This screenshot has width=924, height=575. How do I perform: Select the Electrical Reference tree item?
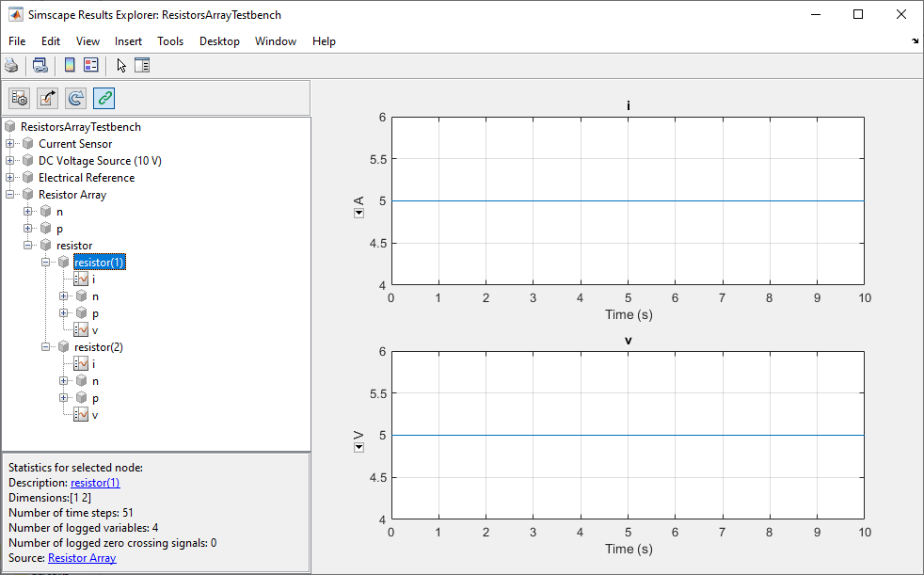tap(87, 177)
